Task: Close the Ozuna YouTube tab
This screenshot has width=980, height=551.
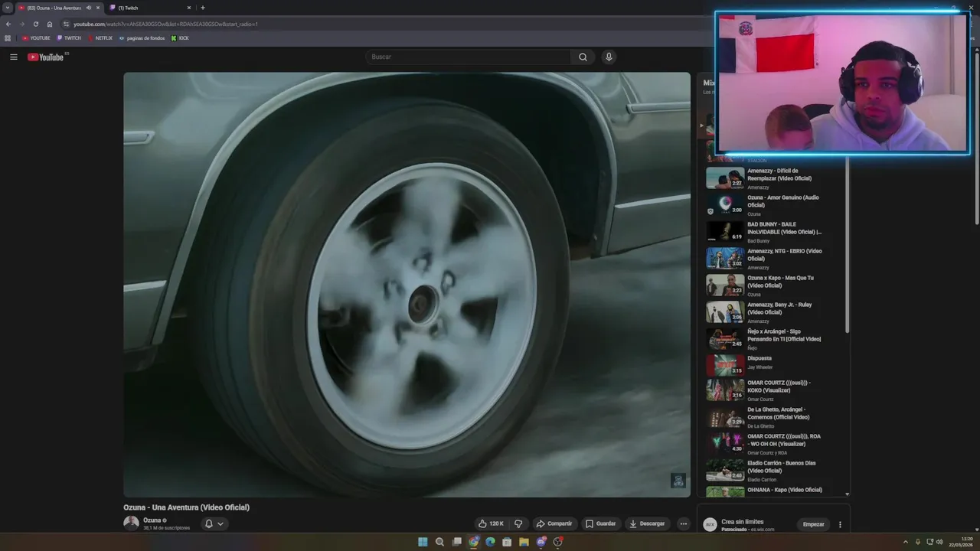Action: [98, 8]
